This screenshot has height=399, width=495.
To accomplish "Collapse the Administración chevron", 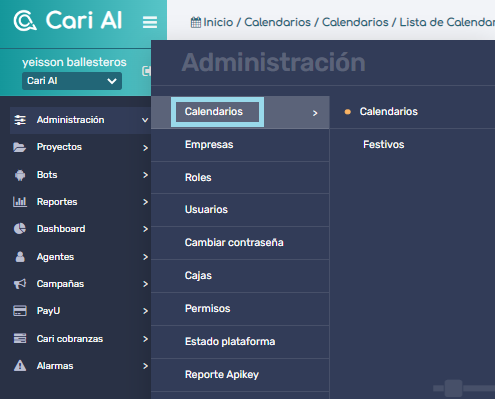I will pyautogui.click(x=145, y=120).
